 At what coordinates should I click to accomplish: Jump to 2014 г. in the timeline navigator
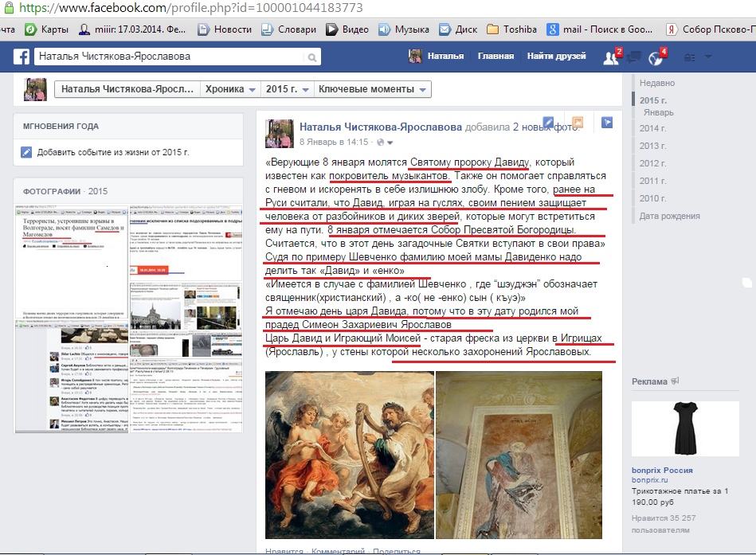point(652,129)
